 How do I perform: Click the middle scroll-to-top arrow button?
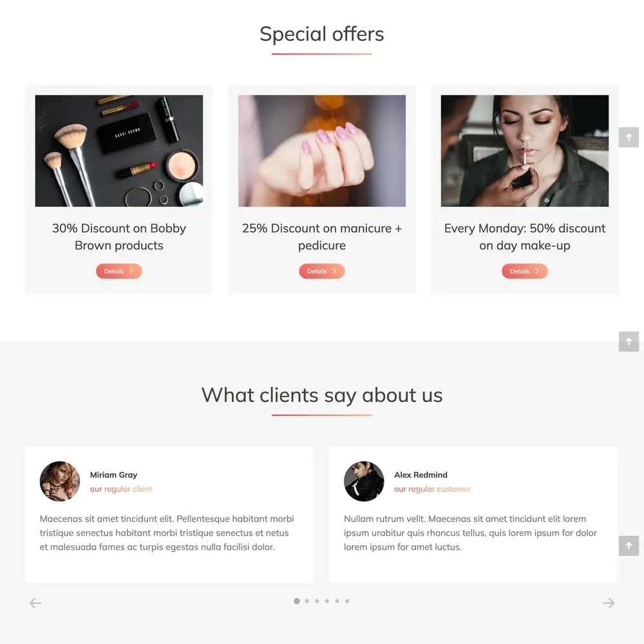[x=629, y=341]
